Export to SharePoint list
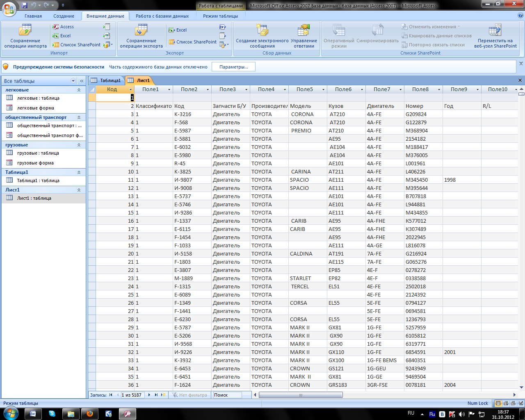Image resolution: width=525 pixels, height=420 pixels. point(192,42)
